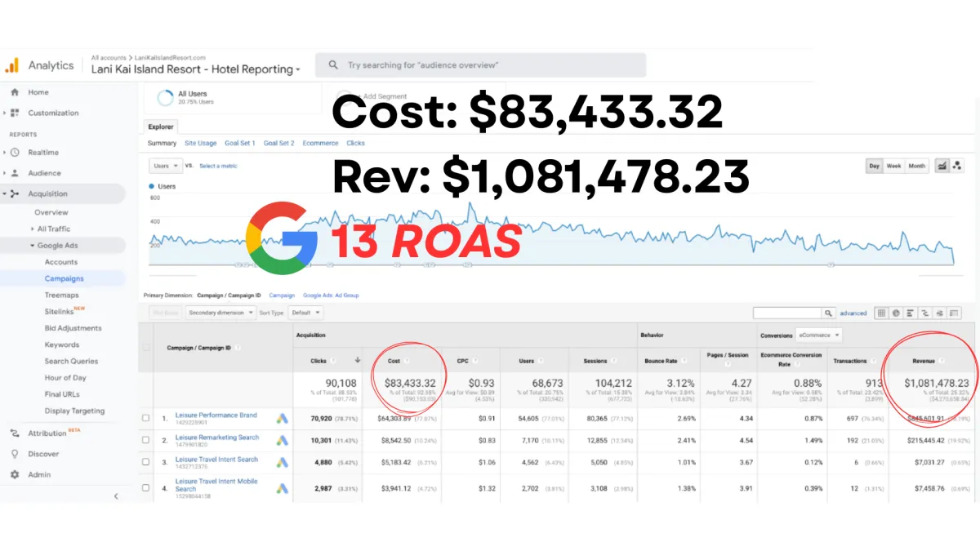Select the Goal Set 2 metric group
Image resolution: width=980 pixels, height=551 pixels.
point(279,143)
